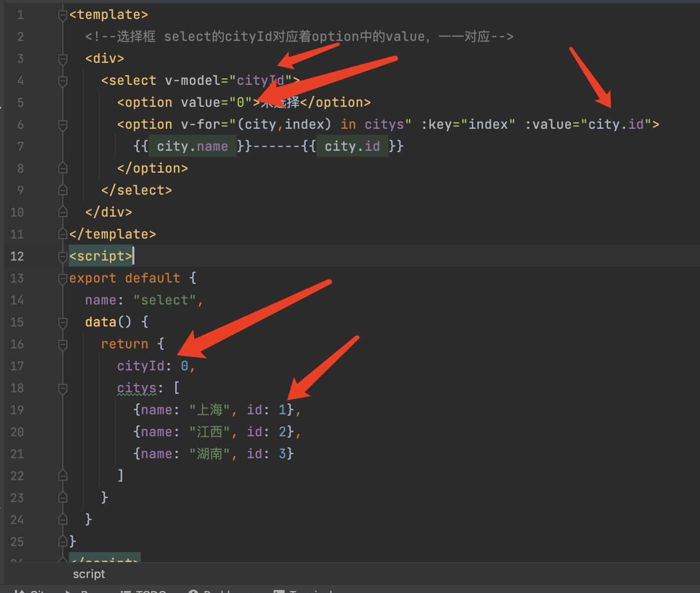This screenshot has height=593, width=700.
Task: Collapse the return block fold marker on line 16
Action: coord(62,345)
